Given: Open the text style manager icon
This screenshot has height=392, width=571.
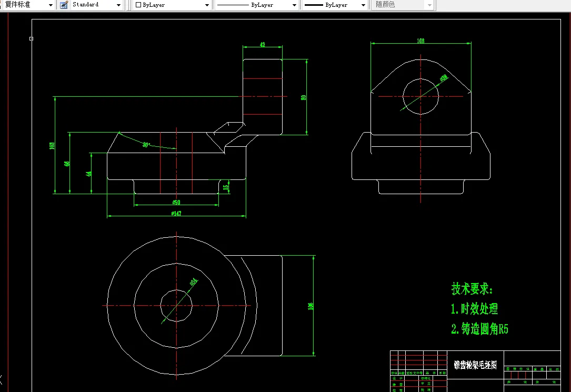Looking at the screenshot, I should (64, 5).
